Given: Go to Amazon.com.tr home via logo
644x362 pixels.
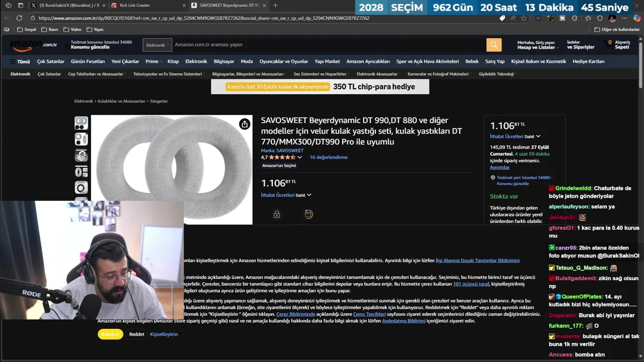Looking at the screenshot, I should click(33, 45).
